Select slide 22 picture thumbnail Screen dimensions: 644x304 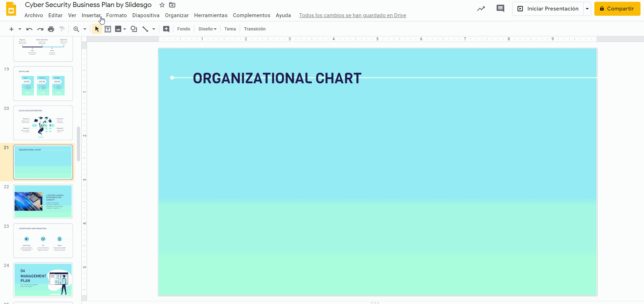43,202
